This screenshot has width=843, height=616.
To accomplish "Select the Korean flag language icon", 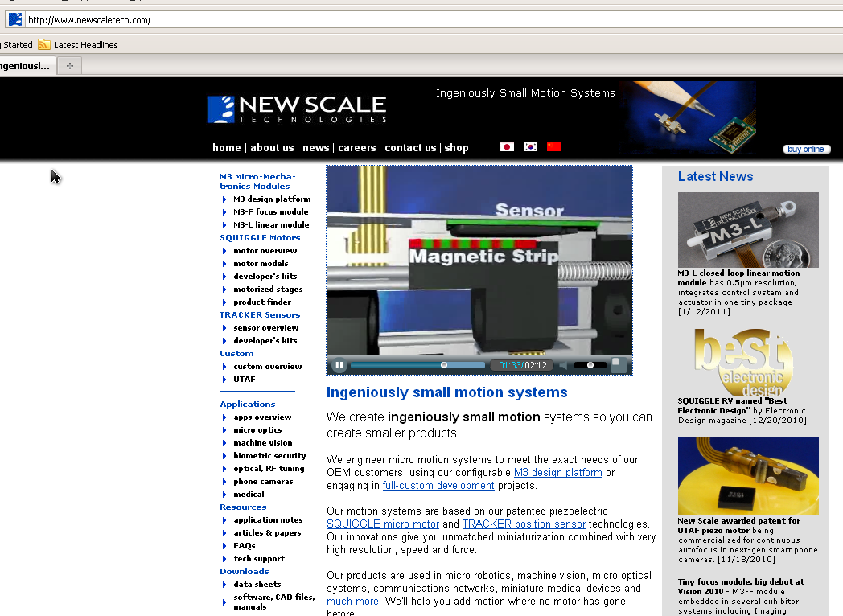I will click(530, 146).
